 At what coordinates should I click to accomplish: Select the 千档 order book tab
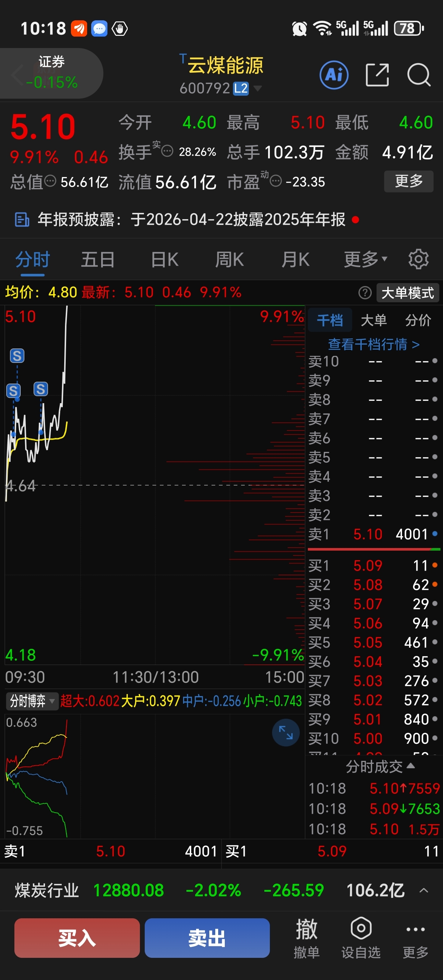click(330, 320)
